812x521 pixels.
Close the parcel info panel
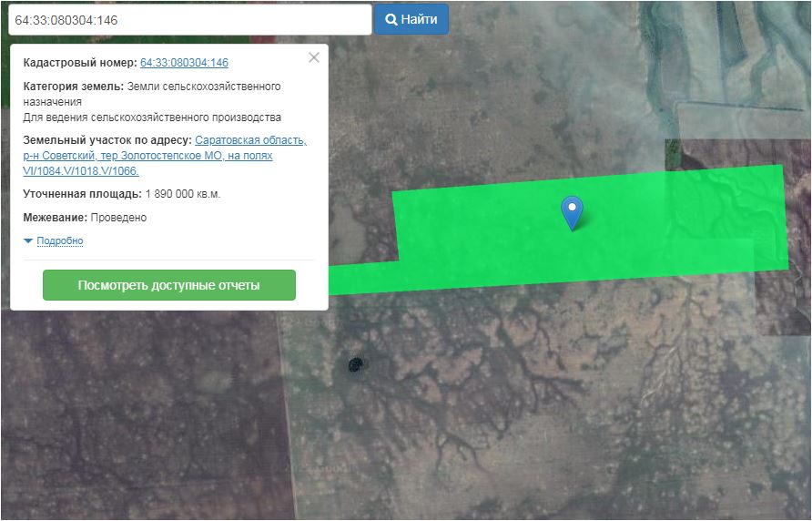tap(314, 57)
